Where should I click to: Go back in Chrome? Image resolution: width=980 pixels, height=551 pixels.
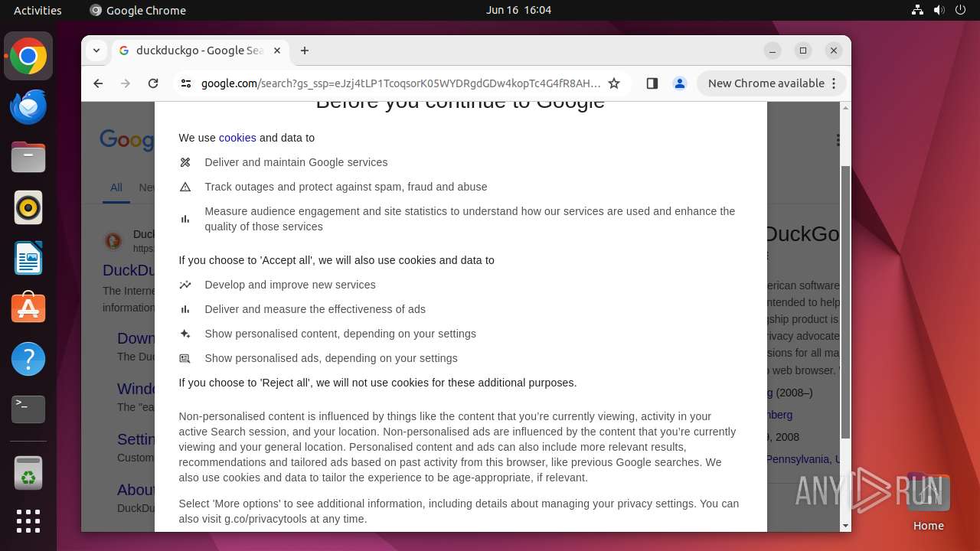[98, 83]
